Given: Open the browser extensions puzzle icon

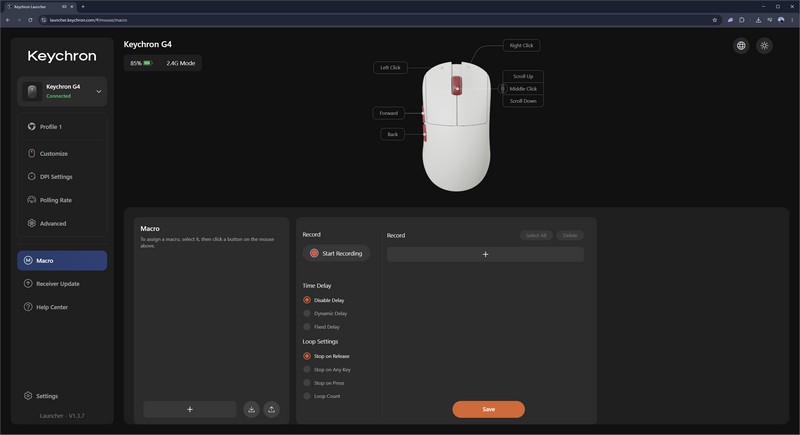Looking at the screenshot, I should coord(742,20).
